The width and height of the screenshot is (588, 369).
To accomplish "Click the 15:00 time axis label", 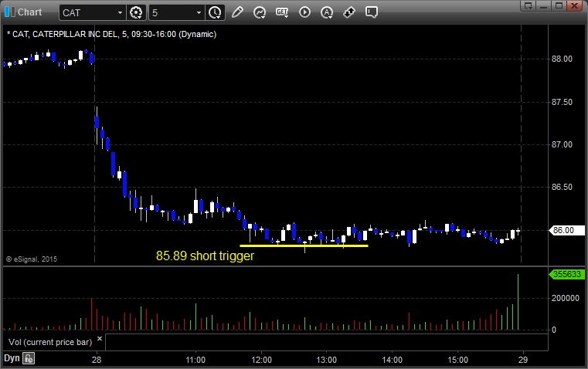I will coord(458,360).
